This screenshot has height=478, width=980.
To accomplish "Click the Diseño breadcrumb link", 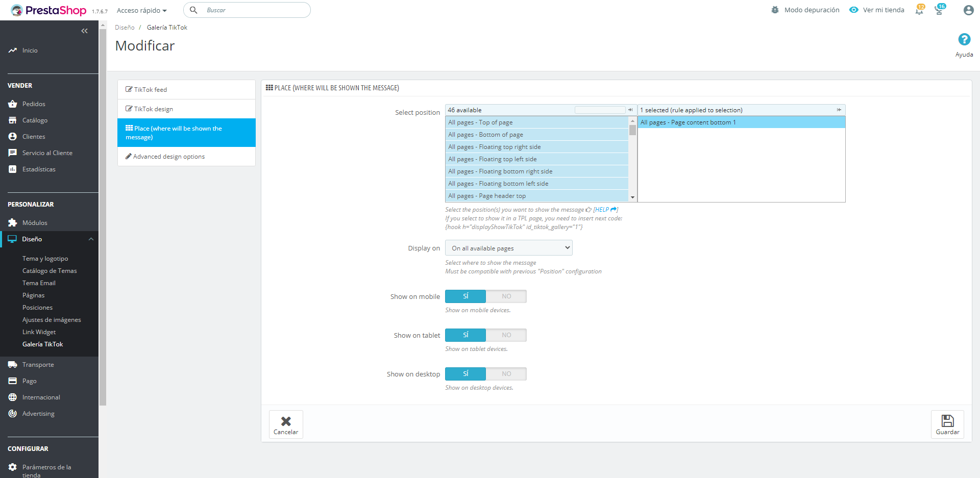I will 125,28.
